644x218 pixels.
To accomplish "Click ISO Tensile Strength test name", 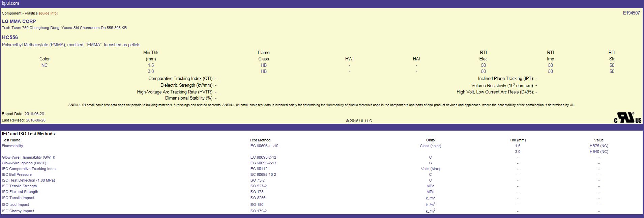I will pyautogui.click(x=20, y=186).
